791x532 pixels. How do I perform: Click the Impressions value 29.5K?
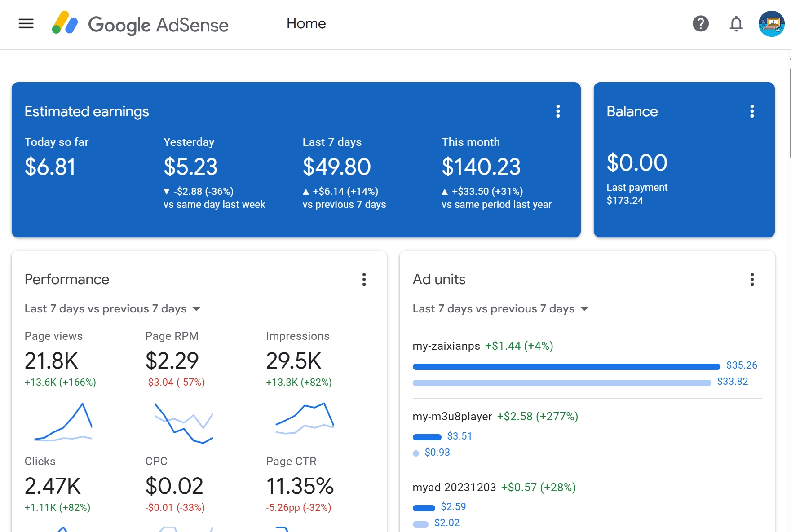294,361
